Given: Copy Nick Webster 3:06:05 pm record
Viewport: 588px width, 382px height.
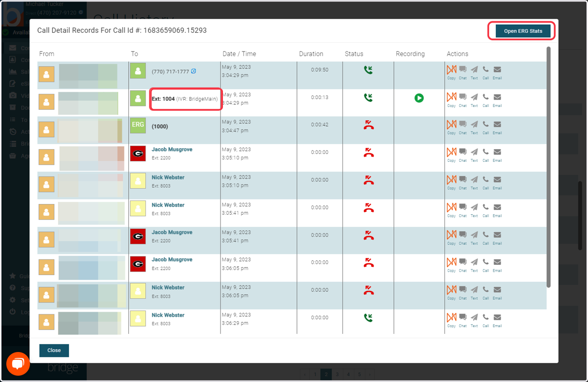Looking at the screenshot, I should [451, 292].
